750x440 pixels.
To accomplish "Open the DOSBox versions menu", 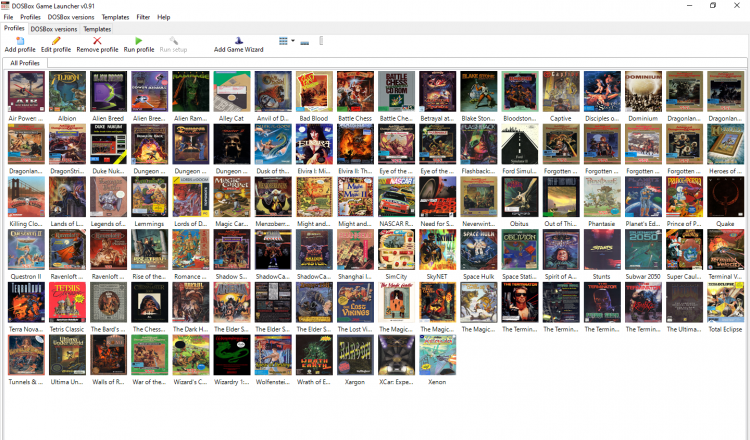I will pos(71,17).
